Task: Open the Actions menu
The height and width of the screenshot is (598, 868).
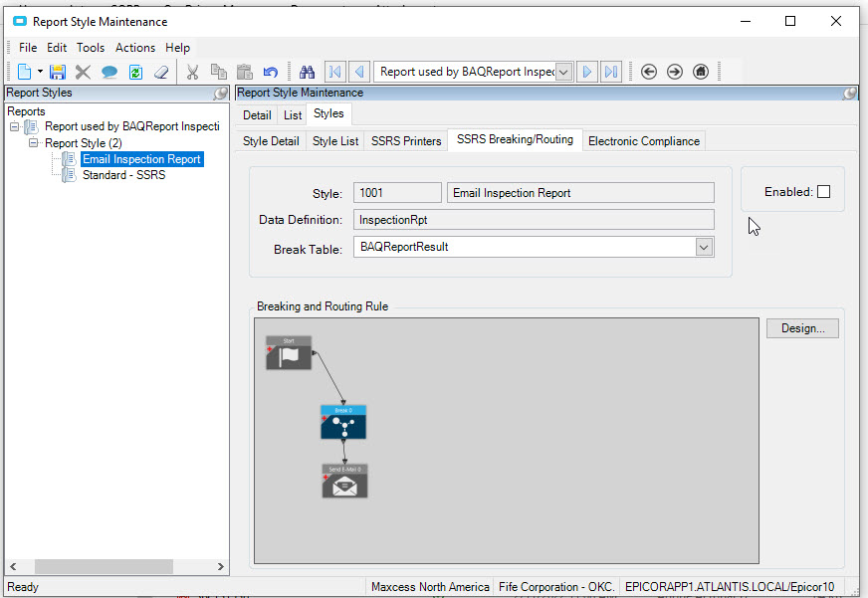Action: 134,48
